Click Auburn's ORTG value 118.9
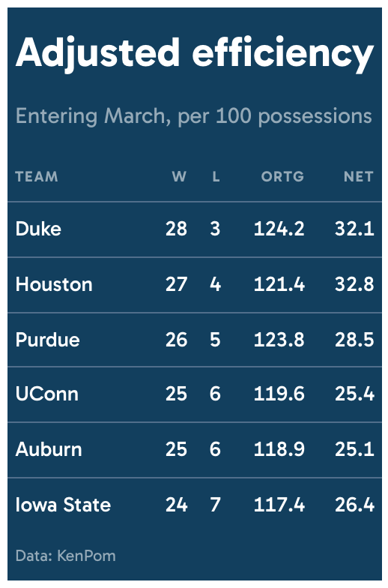Image resolution: width=388 pixels, height=588 pixels. click(279, 449)
